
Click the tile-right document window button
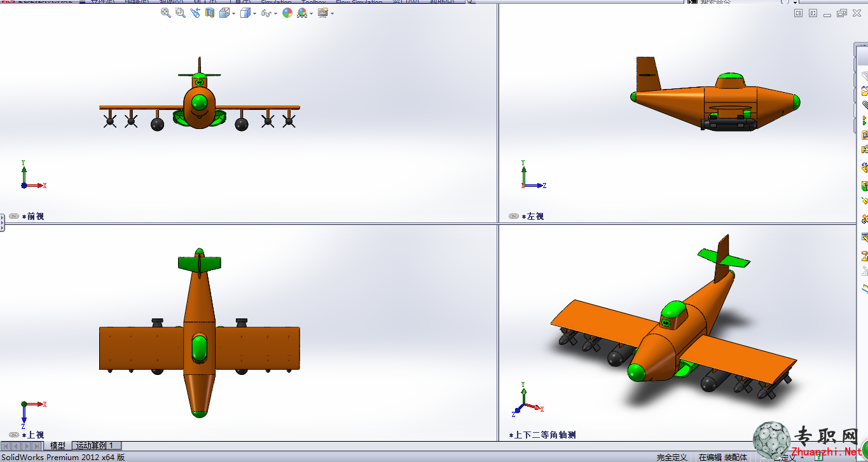point(813,13)
